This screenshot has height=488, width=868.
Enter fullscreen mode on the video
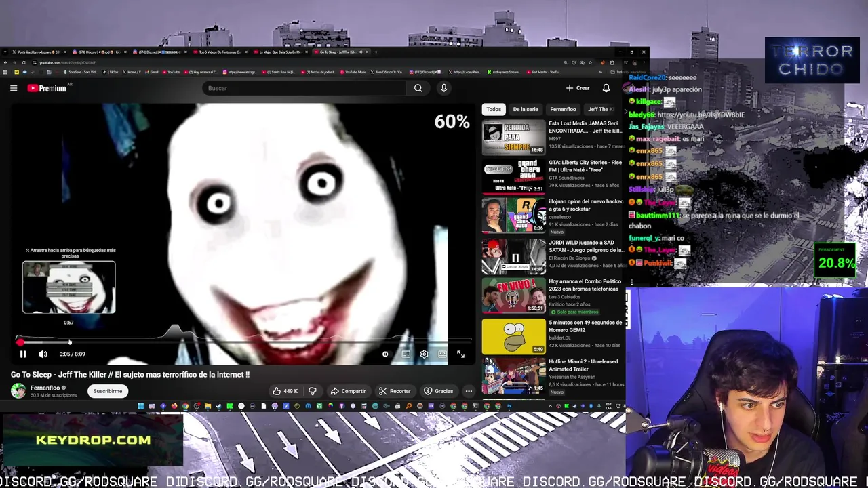pos(460,354)
